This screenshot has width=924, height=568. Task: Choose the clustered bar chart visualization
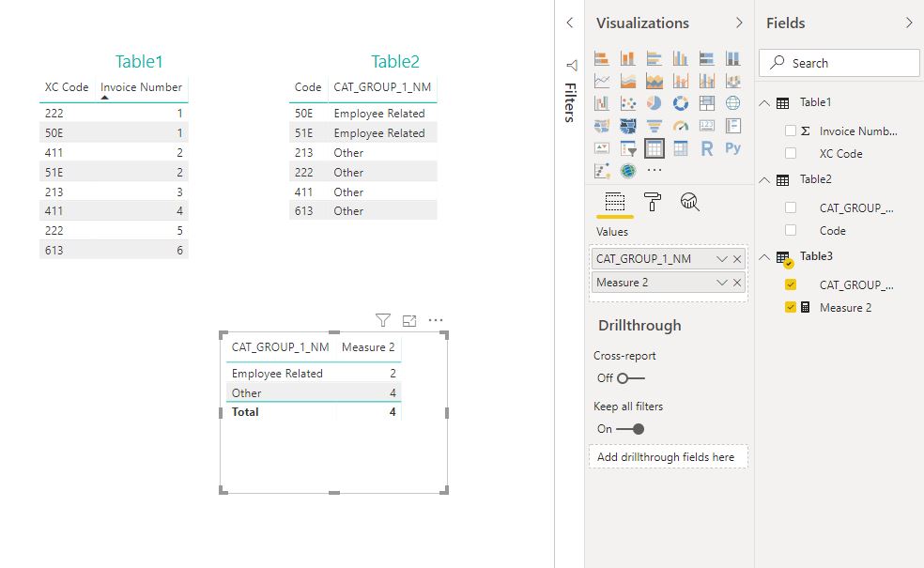(x=654, y=58)
